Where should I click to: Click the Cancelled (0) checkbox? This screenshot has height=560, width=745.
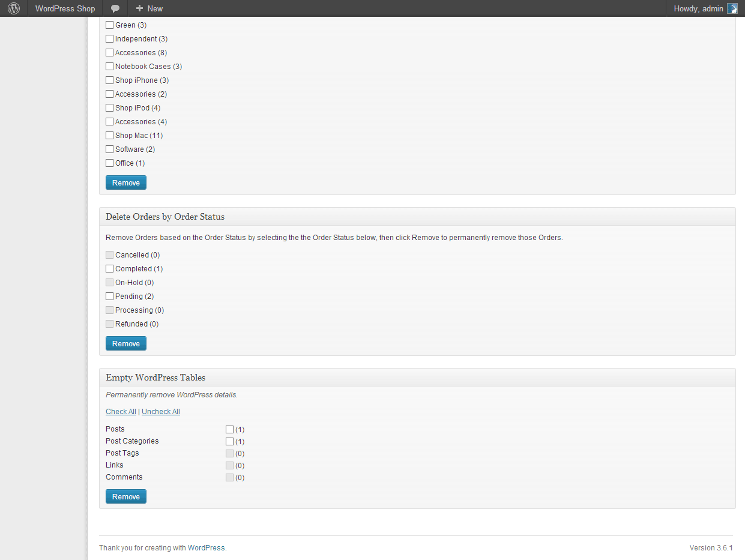109,255
